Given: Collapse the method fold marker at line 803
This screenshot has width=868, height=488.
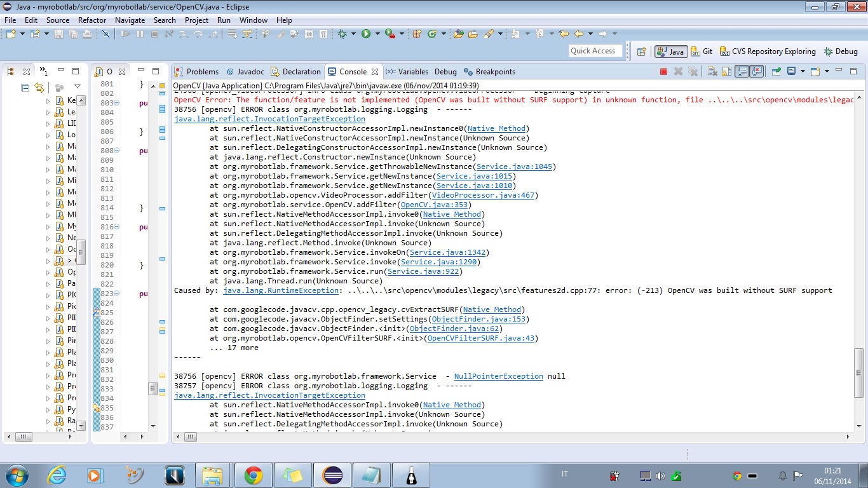Looking at the screenshot, I should (116, 103).
